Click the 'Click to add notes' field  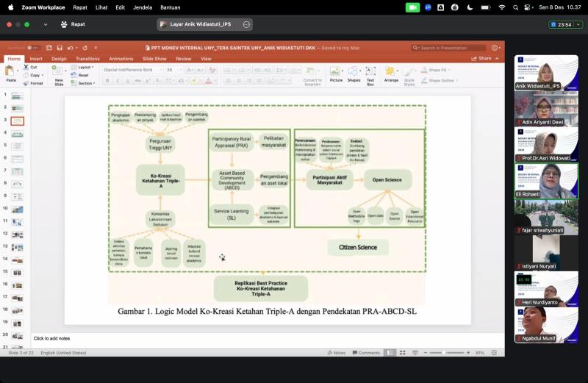click(x=51, y=338)
